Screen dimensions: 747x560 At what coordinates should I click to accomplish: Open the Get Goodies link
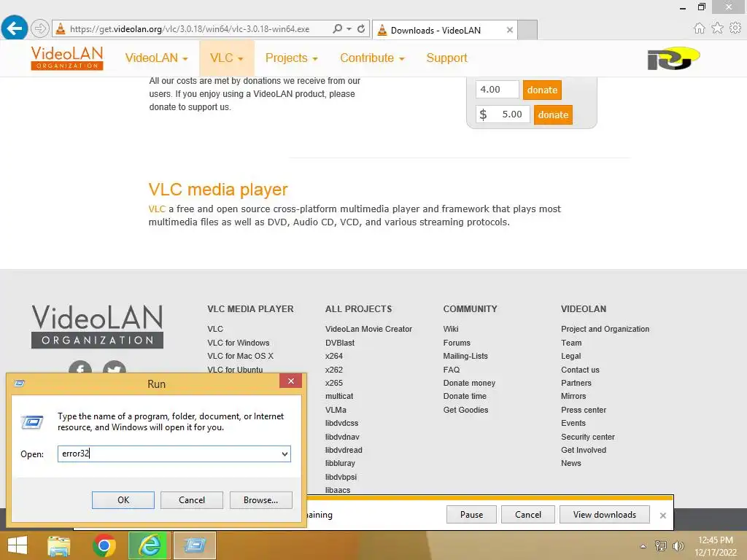tap(465, 410)
